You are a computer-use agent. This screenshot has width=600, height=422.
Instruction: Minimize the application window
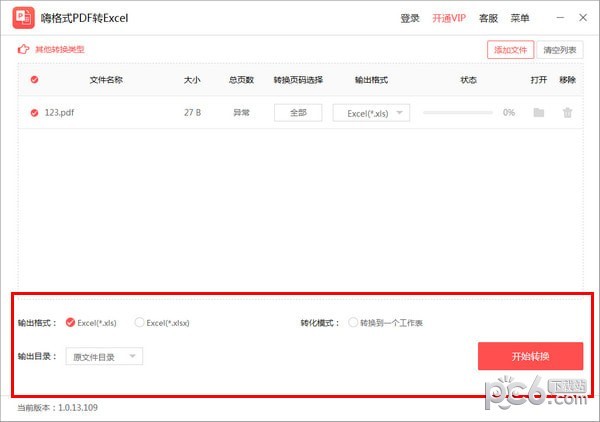pos(560,18)
